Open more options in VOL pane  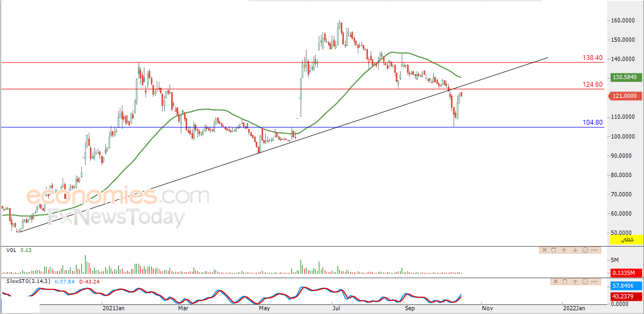[594, 250]
